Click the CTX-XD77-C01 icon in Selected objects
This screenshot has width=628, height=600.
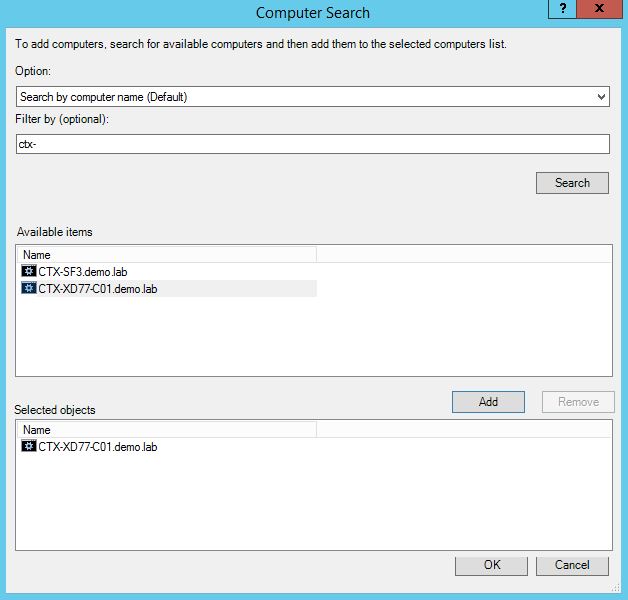pos(29,447)
